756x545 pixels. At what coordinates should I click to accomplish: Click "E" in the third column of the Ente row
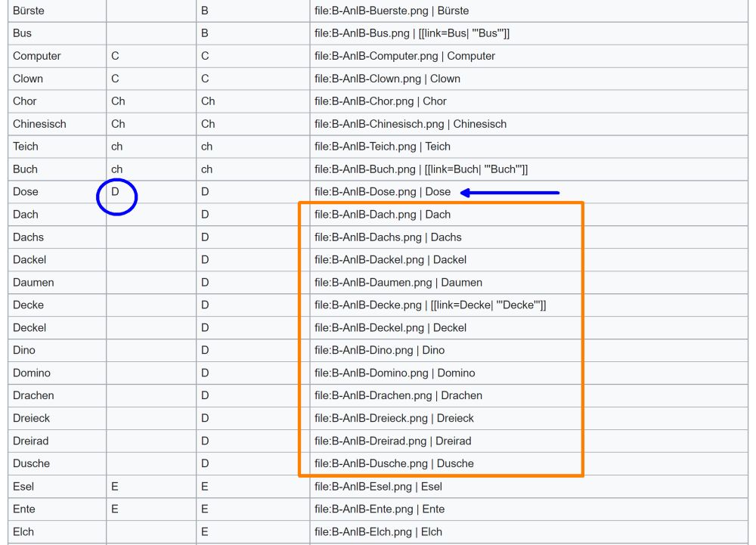[x=205, y=509]
